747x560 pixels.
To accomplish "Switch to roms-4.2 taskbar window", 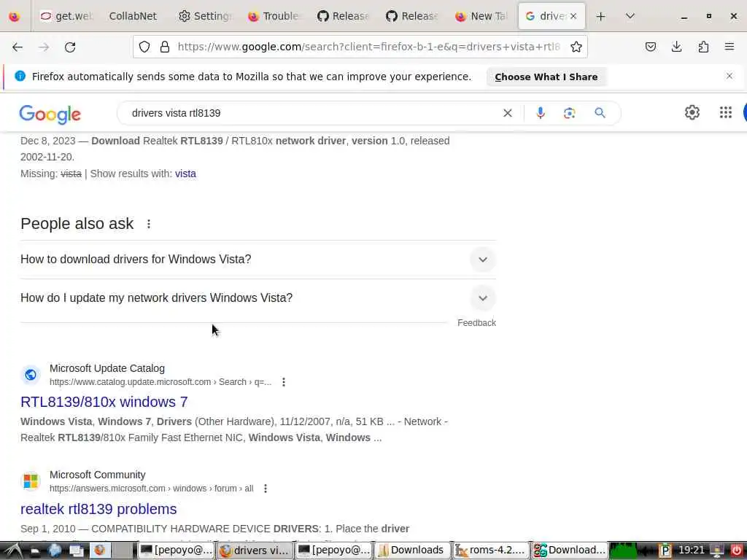I will [x=491, y=551].
